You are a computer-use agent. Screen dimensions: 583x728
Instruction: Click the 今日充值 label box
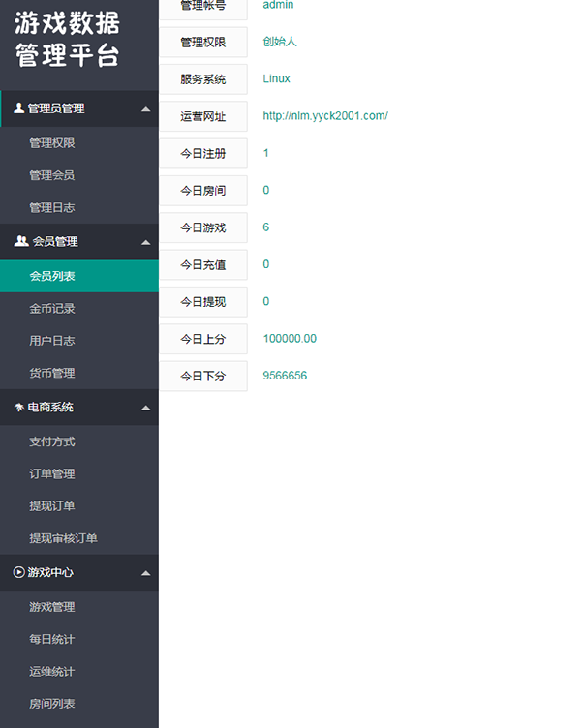(203, 265)
